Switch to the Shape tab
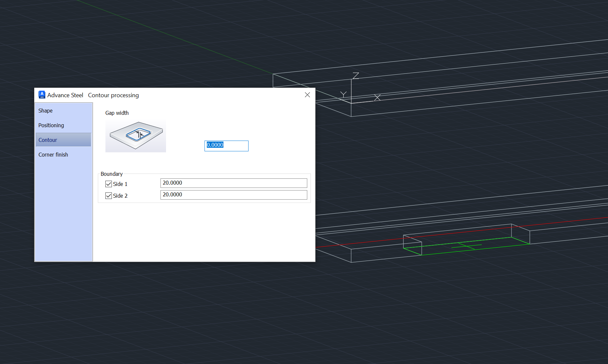Screen dimensions: 608x364 45,111
